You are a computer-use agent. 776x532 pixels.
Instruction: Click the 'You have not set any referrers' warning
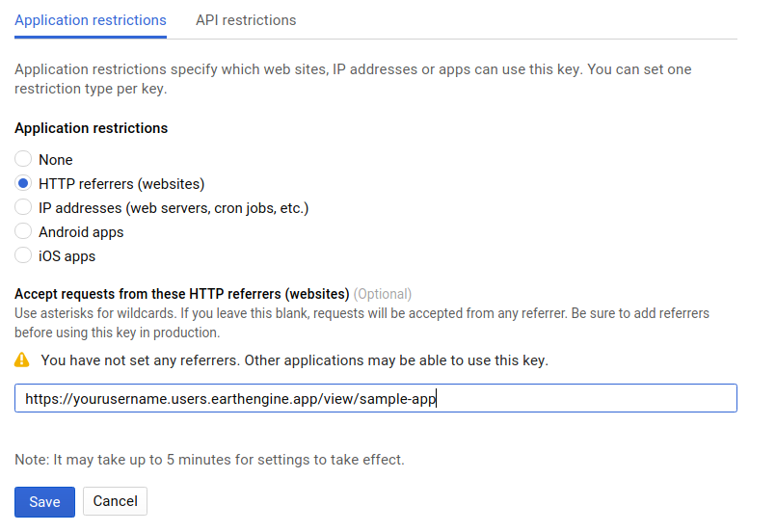[x=294, y=360]
